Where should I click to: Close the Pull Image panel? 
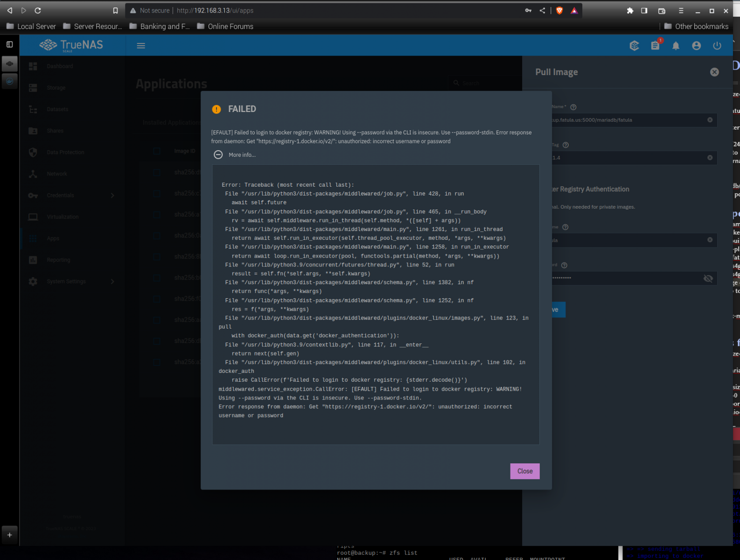[714, 72]
